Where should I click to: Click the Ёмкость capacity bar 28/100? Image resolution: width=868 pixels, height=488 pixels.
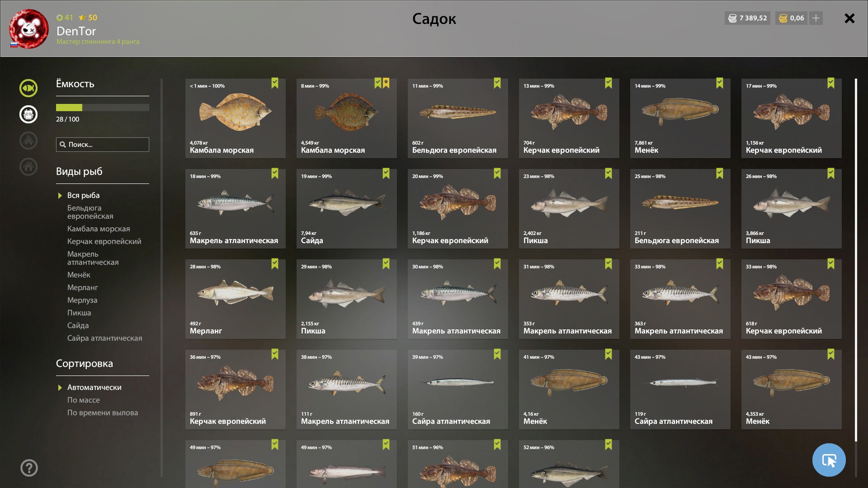(x=103, y=108)
